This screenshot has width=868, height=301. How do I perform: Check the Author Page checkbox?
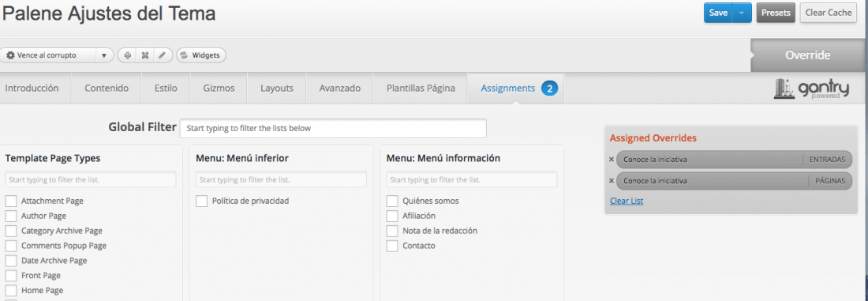tap(11, 216)
